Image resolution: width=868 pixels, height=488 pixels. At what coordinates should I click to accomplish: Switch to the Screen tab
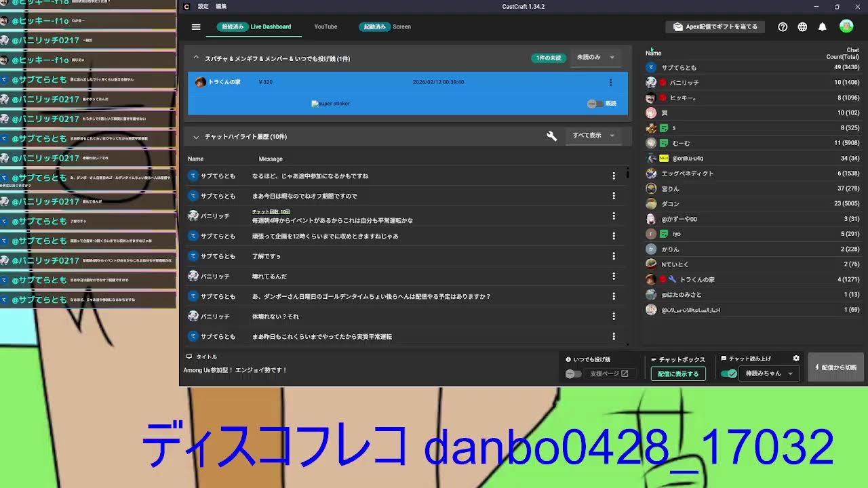point(386,27)
